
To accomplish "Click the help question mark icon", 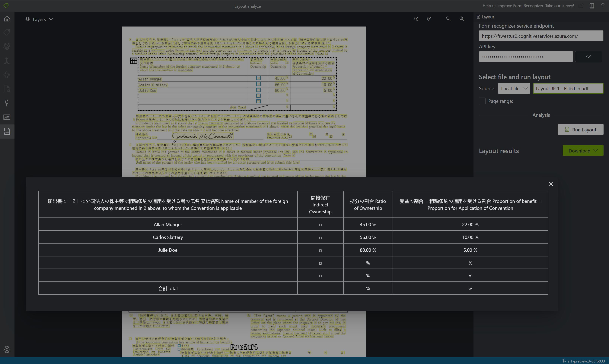I will 603,6.
